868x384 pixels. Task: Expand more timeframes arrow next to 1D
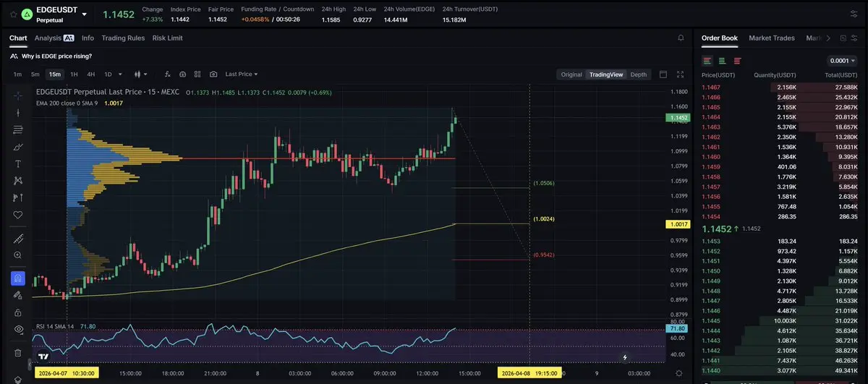click(x=119, y=74)
